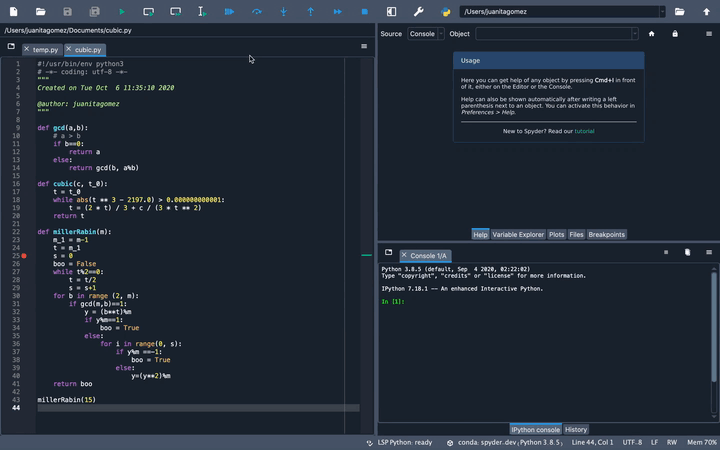The height and width of the screenshot is (450, 720).
Task: Click the Save file icon
Action: 67,11
